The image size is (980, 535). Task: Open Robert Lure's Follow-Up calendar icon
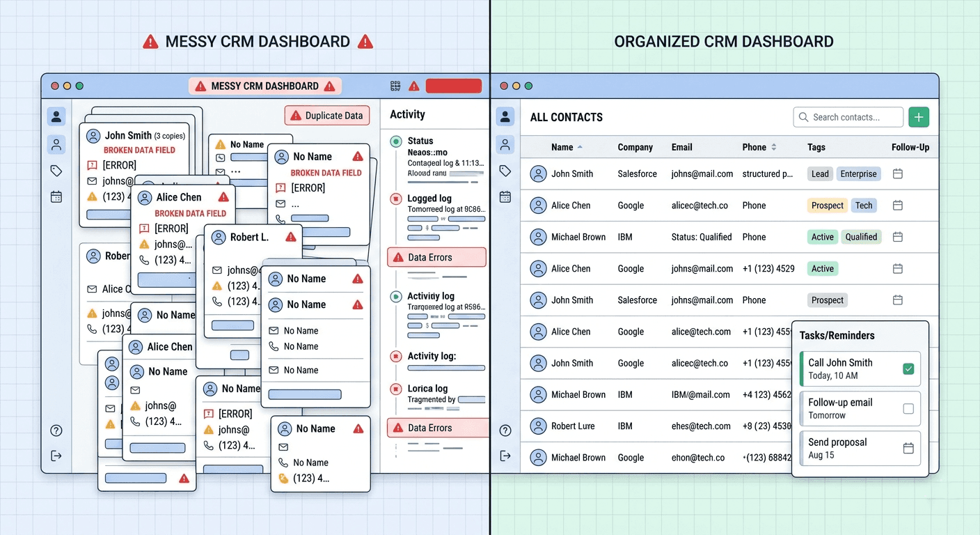[897, 426]
